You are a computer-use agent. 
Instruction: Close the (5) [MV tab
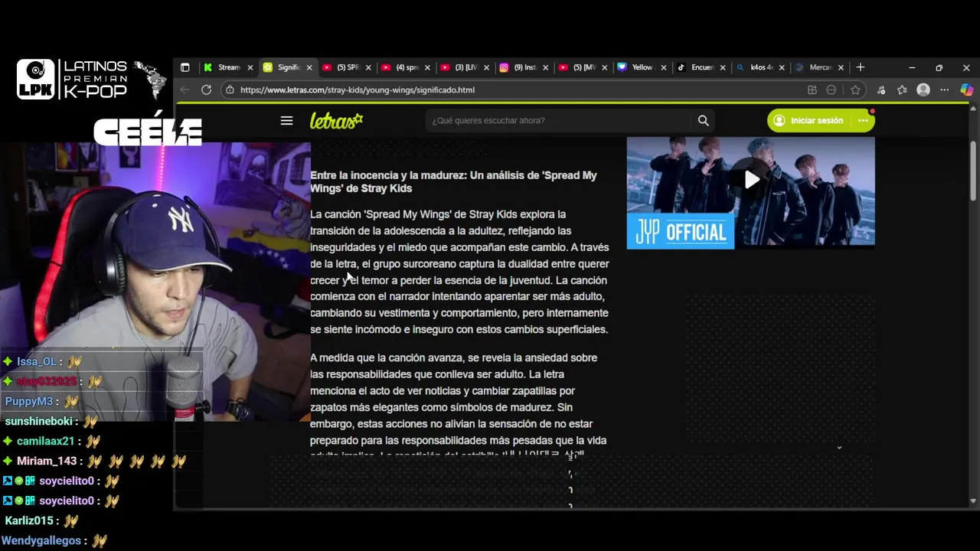tap(604, 67)
